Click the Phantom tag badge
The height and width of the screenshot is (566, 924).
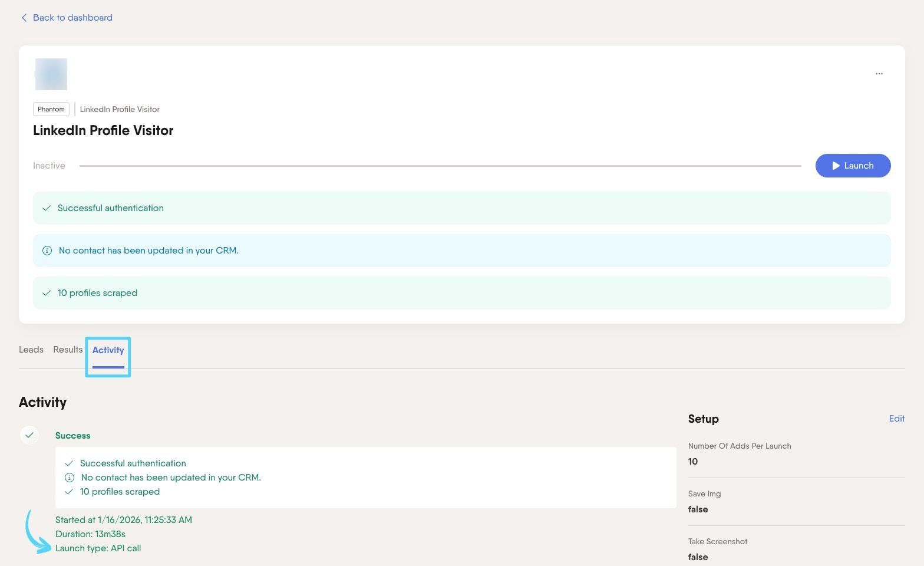pos(51,109)
